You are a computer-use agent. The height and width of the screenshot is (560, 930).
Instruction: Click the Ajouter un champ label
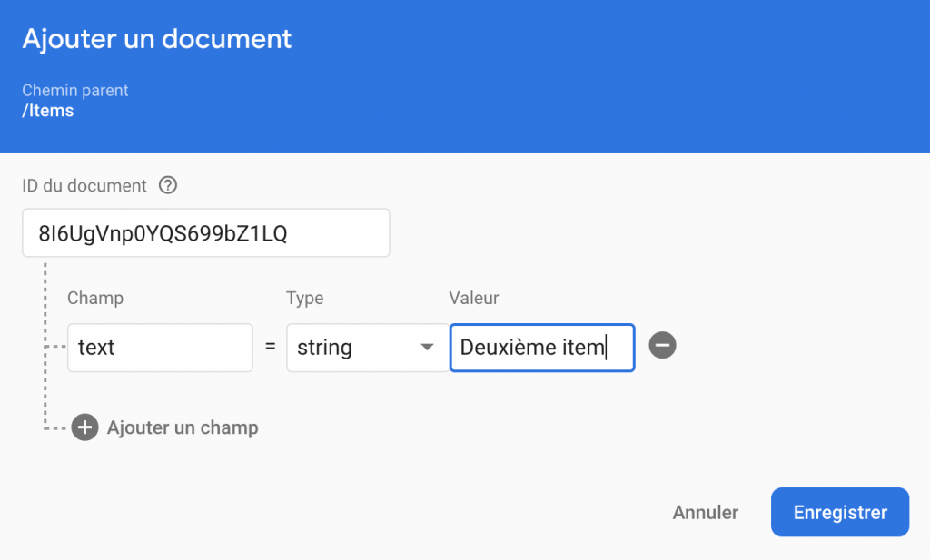(x=183, y=427)
